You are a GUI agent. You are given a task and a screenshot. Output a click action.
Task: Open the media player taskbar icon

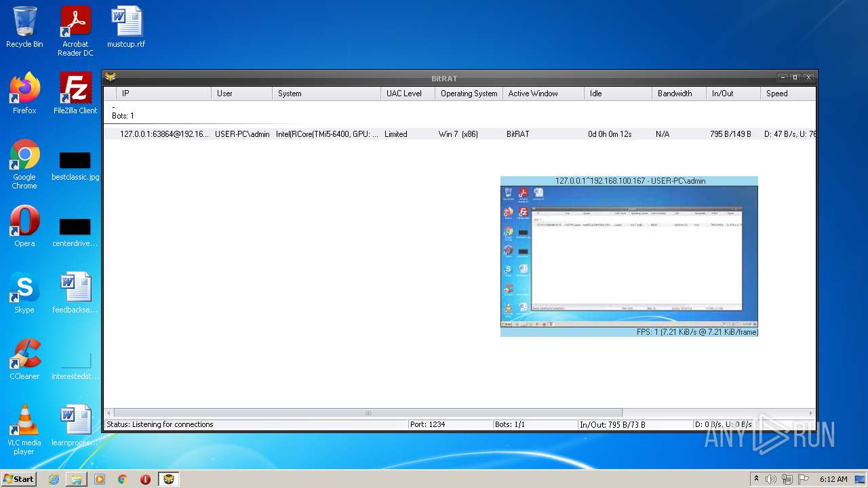pyautogui.click(x=100, y=479)
